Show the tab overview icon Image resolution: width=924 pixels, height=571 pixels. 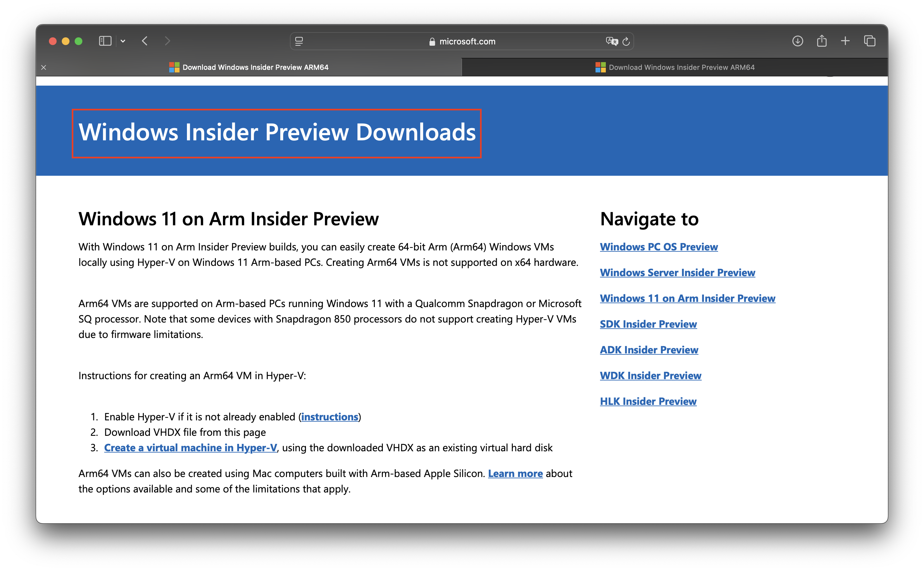[x=870, y=41]
